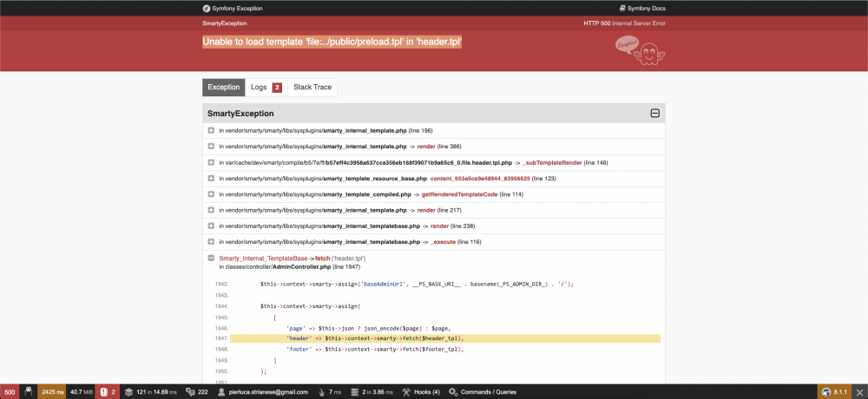Expand trace render line 217
The image size is (868, 399).
211,210
